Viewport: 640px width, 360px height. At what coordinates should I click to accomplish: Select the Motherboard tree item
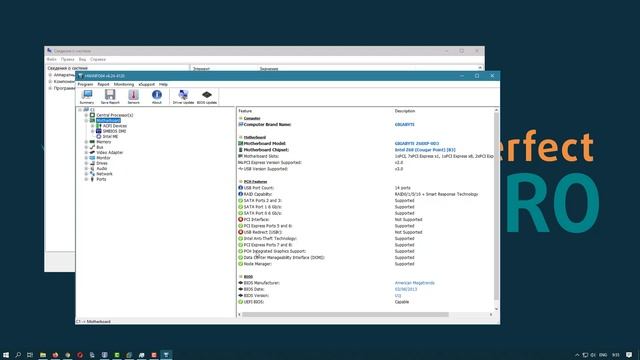click(x=108, y=120)
